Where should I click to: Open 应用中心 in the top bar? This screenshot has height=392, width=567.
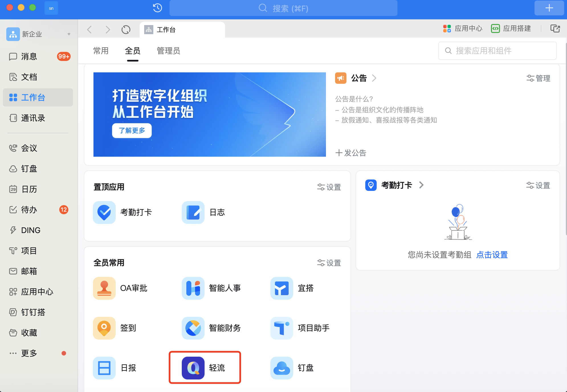tap(463, 28)
